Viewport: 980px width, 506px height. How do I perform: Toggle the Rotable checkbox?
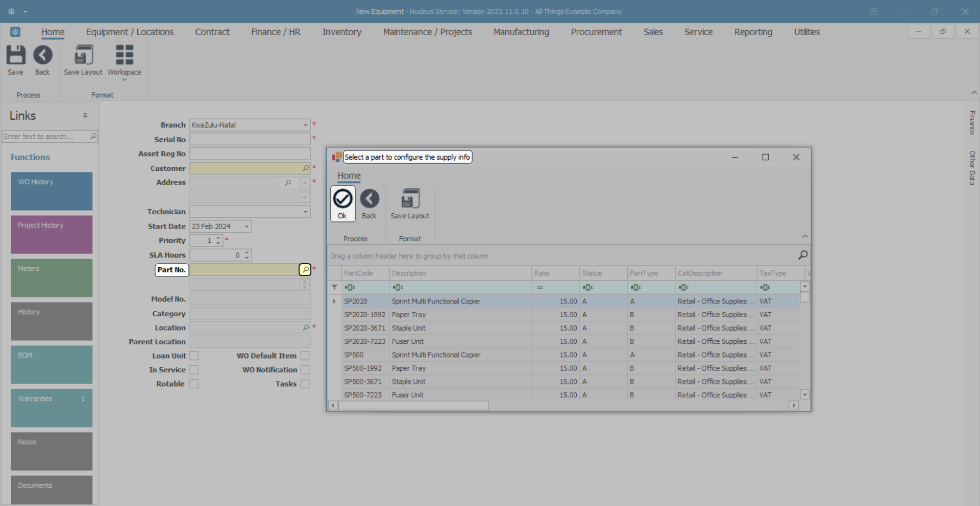pos(194,384)
